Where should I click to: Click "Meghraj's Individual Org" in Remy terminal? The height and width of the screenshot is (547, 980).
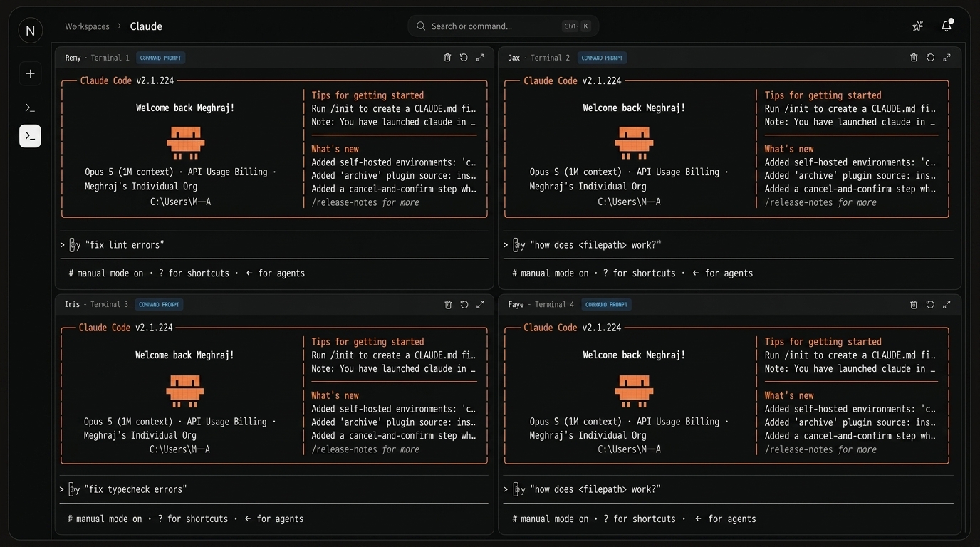click(141, 187)
